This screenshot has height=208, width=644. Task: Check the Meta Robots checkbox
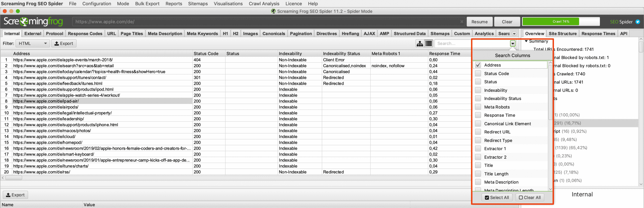click(x=478, y=107)
